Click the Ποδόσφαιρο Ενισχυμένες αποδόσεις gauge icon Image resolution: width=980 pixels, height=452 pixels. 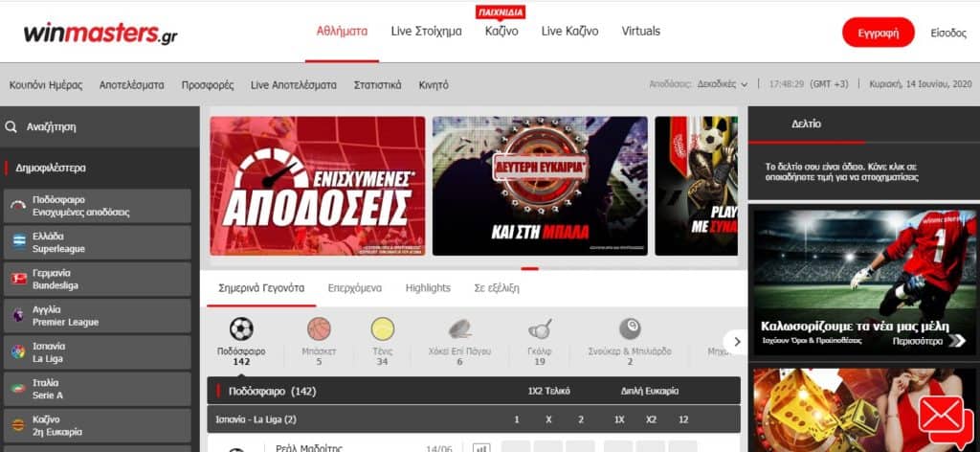click(x=19, y=206)
